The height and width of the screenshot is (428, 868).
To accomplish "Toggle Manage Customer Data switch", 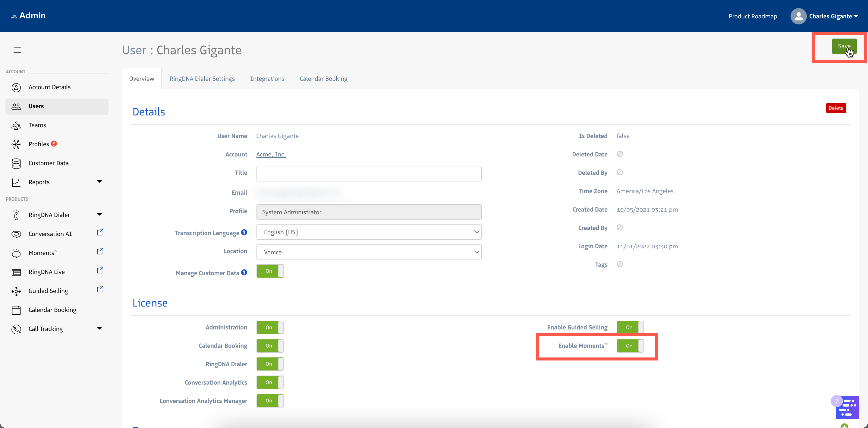I will pyautogui.click(x=270, y=271).
